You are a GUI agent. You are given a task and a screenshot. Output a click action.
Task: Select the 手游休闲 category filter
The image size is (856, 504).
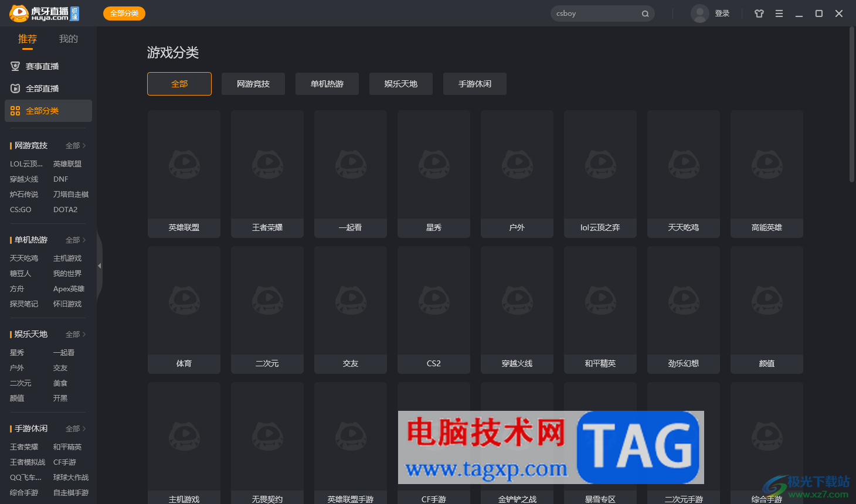tap(475, 84)
